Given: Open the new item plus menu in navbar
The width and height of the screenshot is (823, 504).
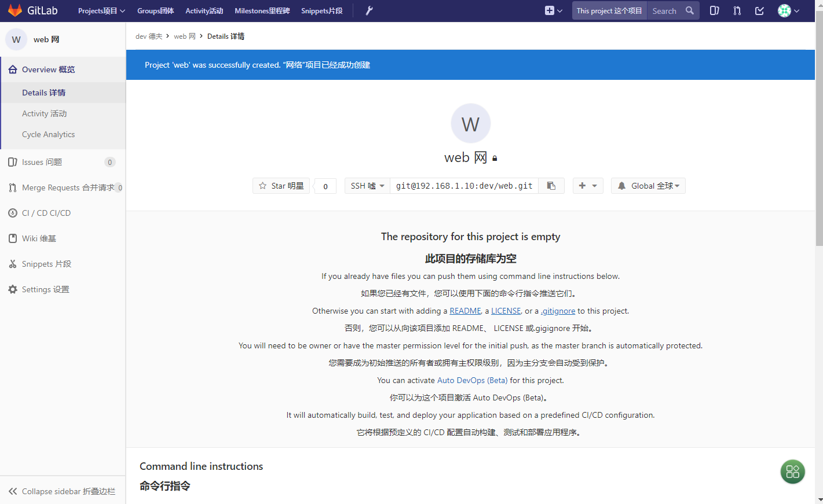Looking at the screenshot, I should [x=554, y=10].
